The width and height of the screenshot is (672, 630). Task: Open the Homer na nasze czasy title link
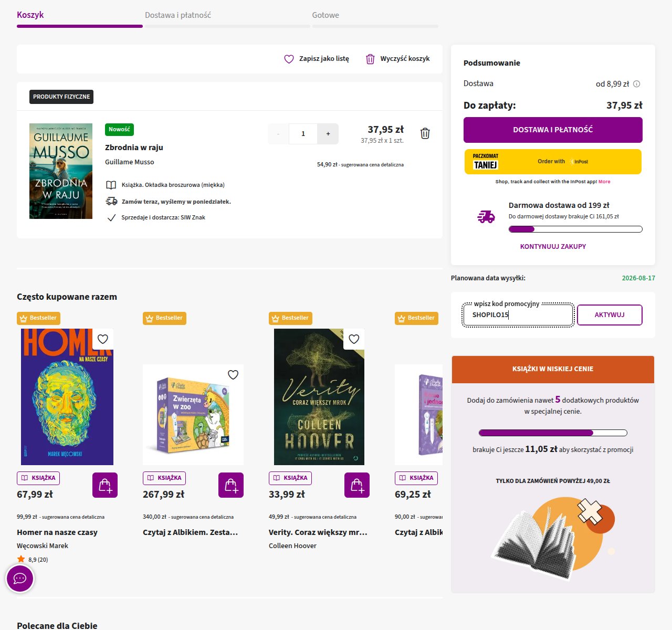click(57, 532)
